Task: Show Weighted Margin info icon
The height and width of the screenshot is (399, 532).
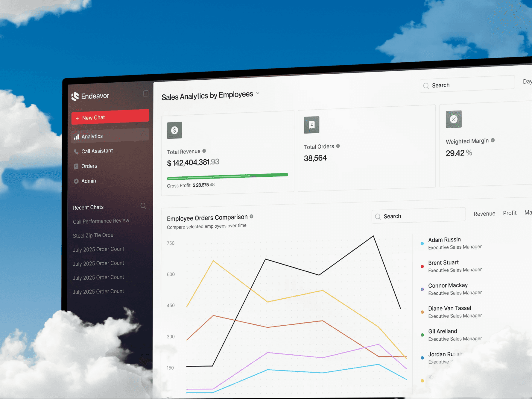Action: 493,140
